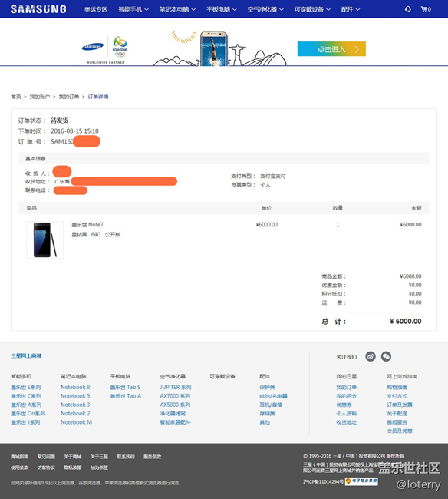
Task: Open the Galaxy Note7 product thumbnail
Action: (x=44, y=240)
